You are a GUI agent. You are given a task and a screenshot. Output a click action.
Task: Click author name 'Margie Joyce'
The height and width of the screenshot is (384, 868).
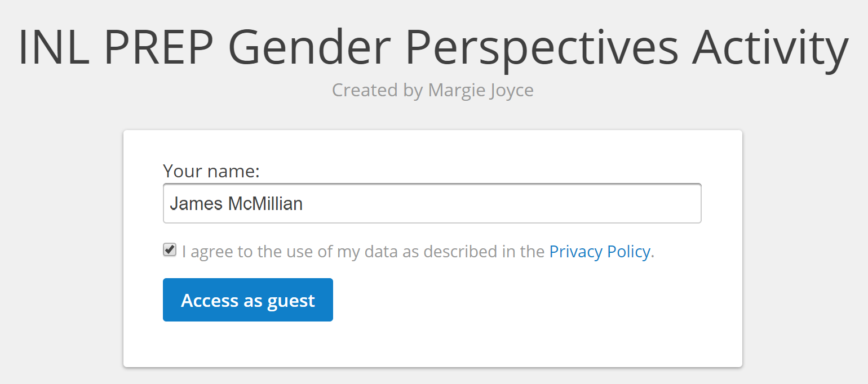pos(481,90)
